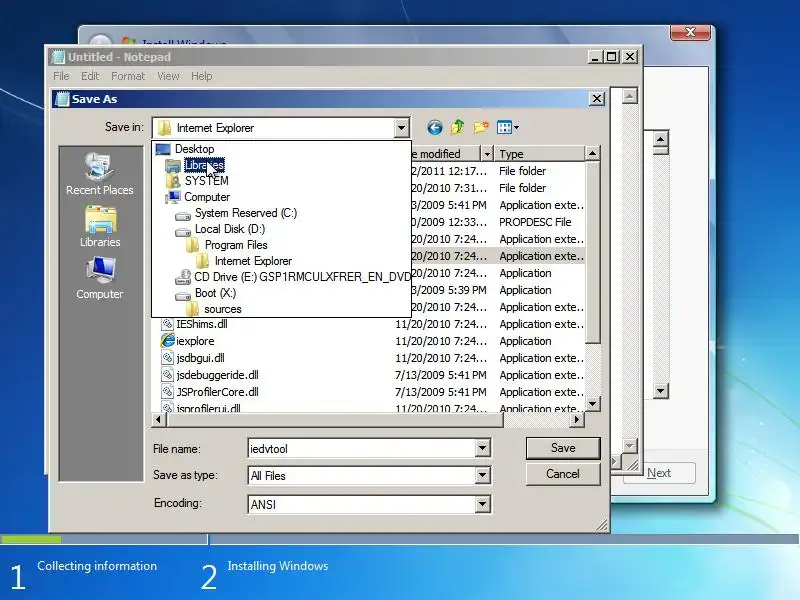Select Computer in the Save in dropdown list
Image resolution: width=800 pixels, height=600 pixels.
click(207, 197)
